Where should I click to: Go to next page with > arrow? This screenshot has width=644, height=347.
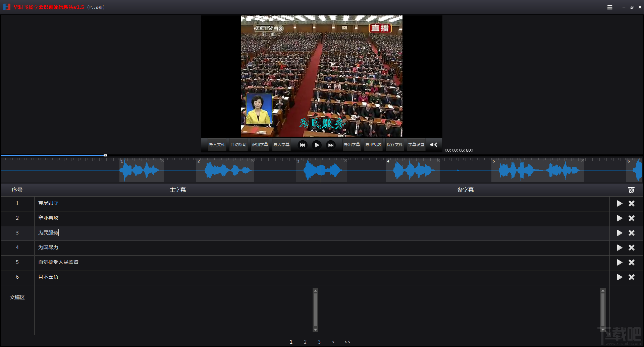333,342
